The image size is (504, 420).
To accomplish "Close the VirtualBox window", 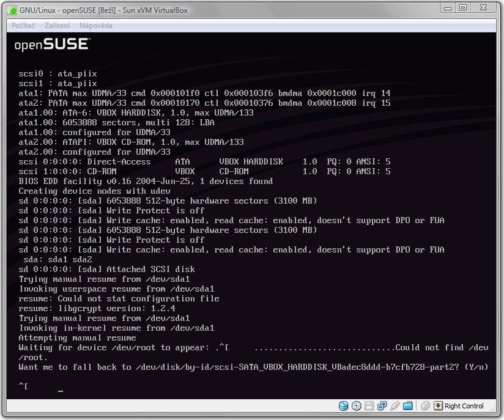I will point(483,8).
